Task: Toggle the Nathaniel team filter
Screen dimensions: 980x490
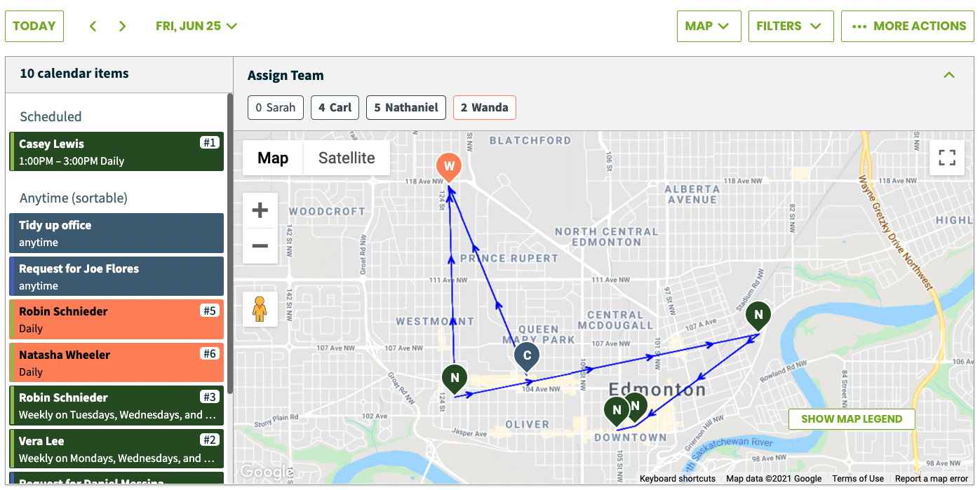Action: 406,107
